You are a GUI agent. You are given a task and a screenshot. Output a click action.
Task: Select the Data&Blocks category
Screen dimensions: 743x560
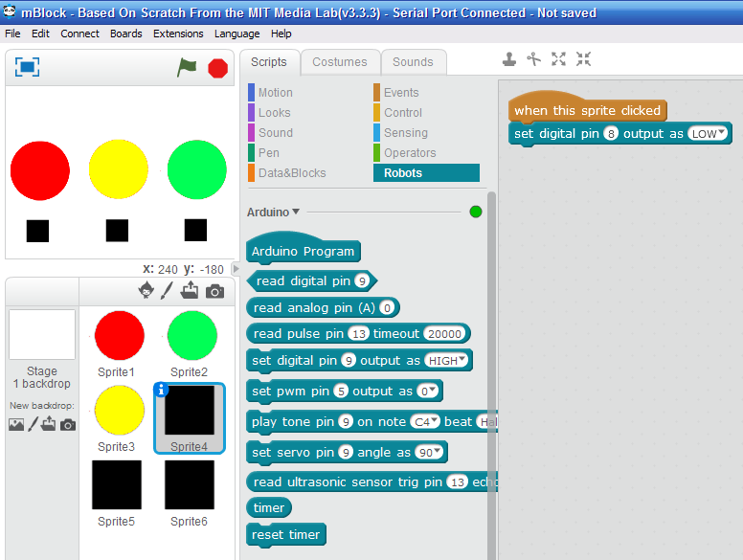click(x=286, y=173)
